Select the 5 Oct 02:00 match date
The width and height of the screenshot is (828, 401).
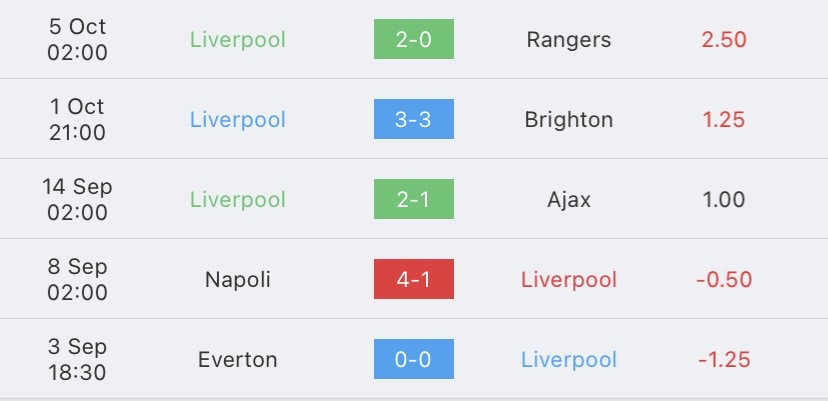[x=78, y=40]
